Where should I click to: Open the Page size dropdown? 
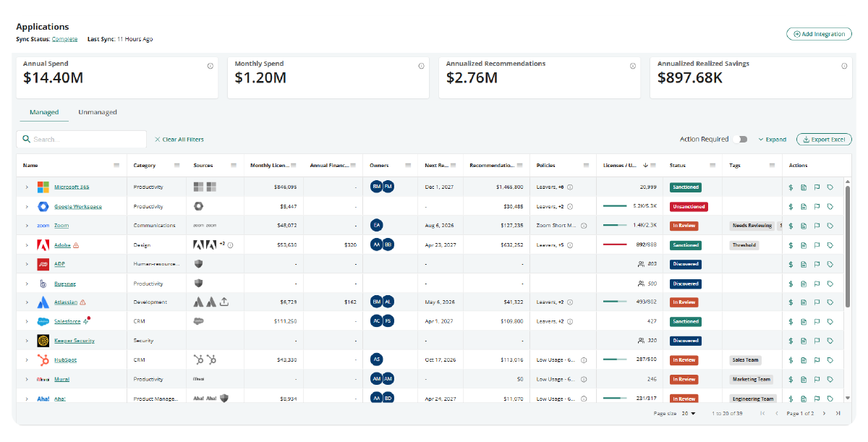click(x=688, y=413)
